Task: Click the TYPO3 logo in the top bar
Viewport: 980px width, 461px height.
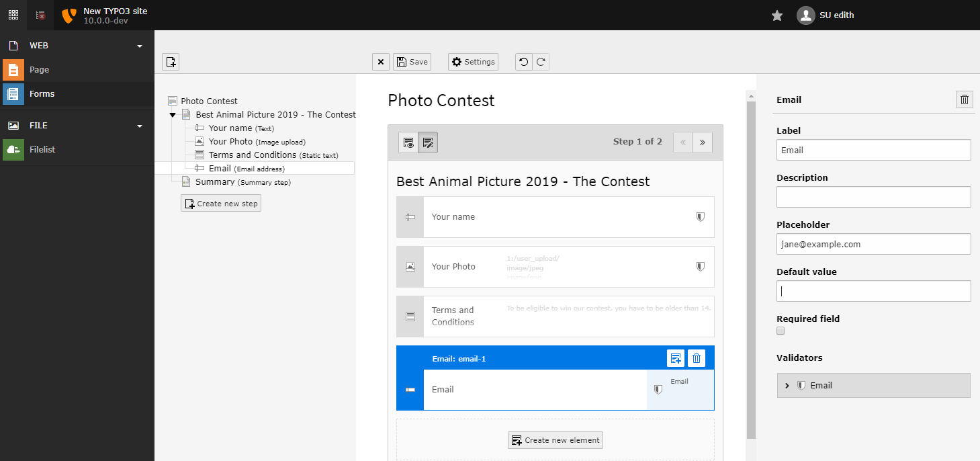Action: pos(68,15)
